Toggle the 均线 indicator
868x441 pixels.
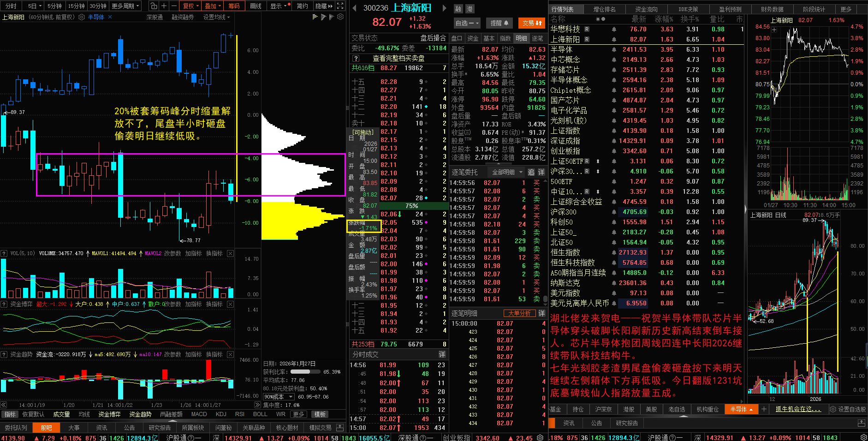click(x=84, y=414)
